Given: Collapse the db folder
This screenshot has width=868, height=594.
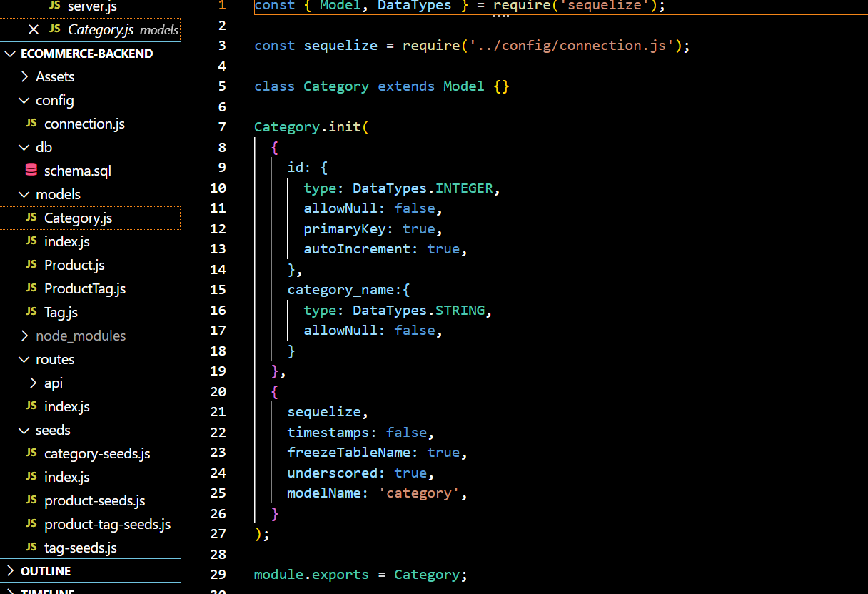Looking at the screenshot, I should [25, 148].
